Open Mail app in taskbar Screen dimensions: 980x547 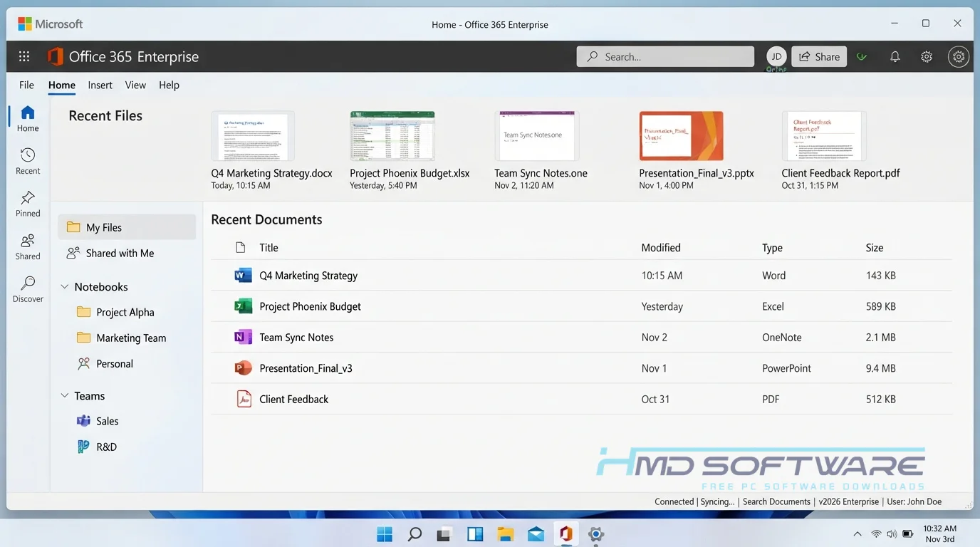tap(536, 533)
